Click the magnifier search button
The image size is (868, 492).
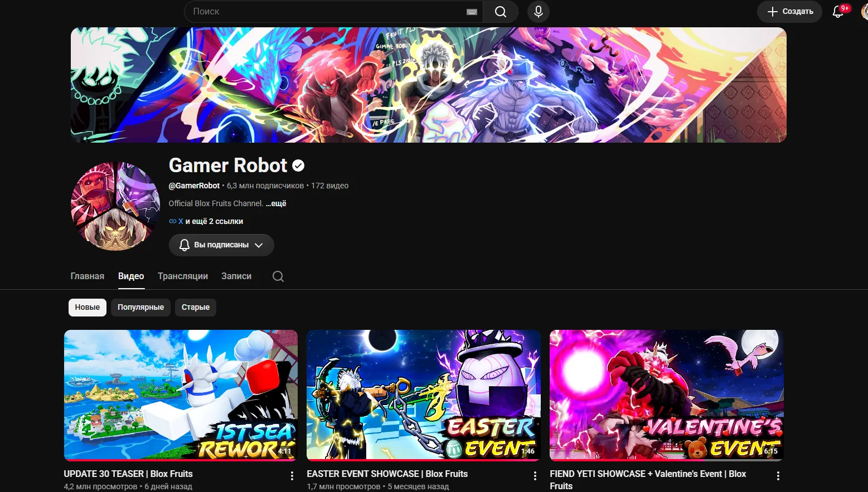(x=500, y=12)
